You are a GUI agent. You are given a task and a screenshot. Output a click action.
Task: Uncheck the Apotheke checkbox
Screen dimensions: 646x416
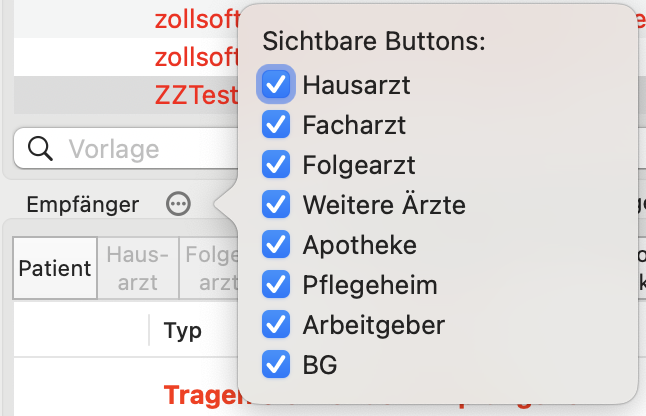click(x=275, y=245)
